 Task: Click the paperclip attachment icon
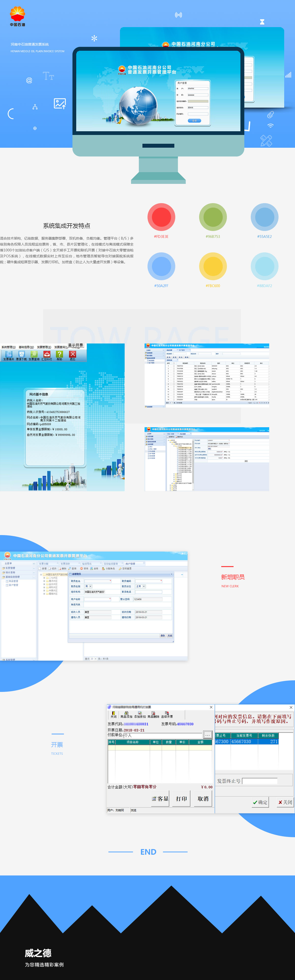pyautogui.click(x=270, y=114)
